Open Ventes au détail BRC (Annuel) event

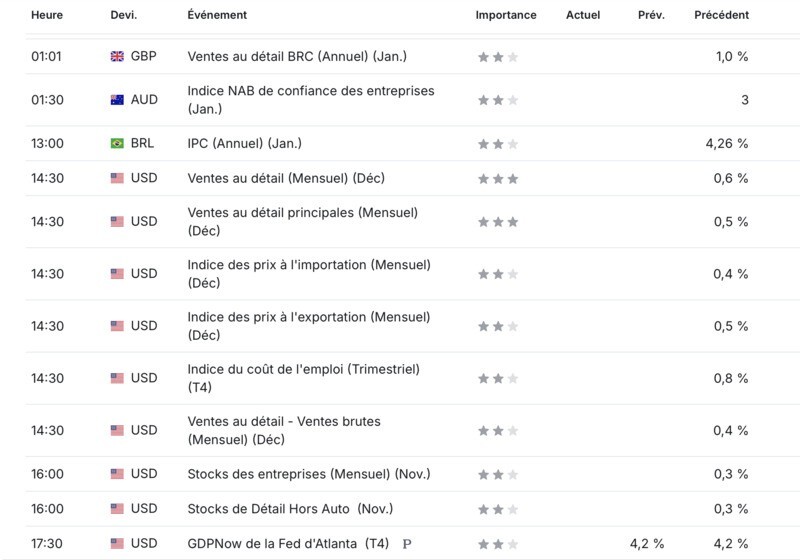[297, 56]
